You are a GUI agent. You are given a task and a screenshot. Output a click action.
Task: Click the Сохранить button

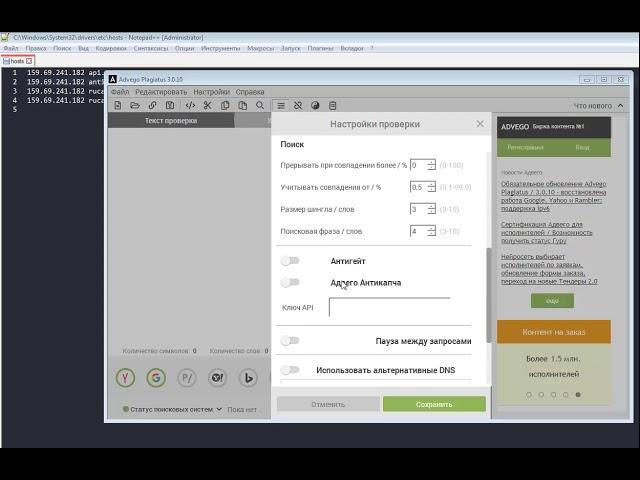434,404
